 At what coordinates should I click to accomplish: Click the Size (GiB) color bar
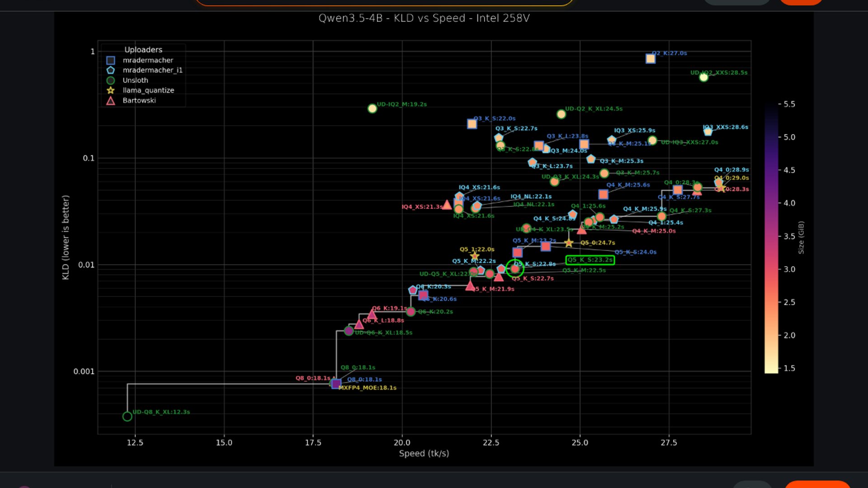(771, 237)
